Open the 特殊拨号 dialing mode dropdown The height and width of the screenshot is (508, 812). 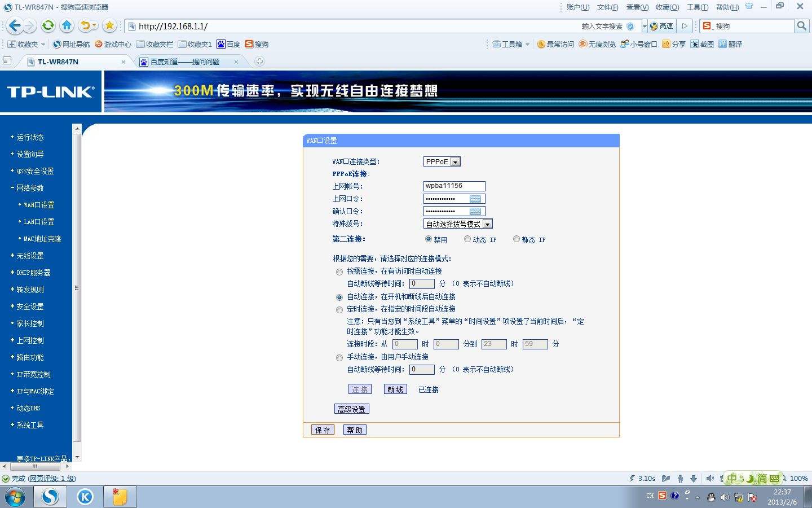pyautogui.click(x=487, y=224)
